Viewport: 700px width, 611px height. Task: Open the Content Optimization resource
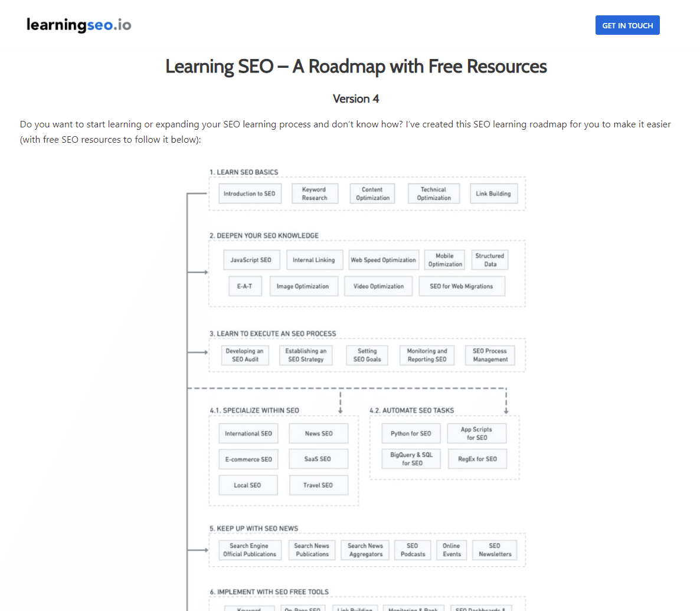pos(372,193)
